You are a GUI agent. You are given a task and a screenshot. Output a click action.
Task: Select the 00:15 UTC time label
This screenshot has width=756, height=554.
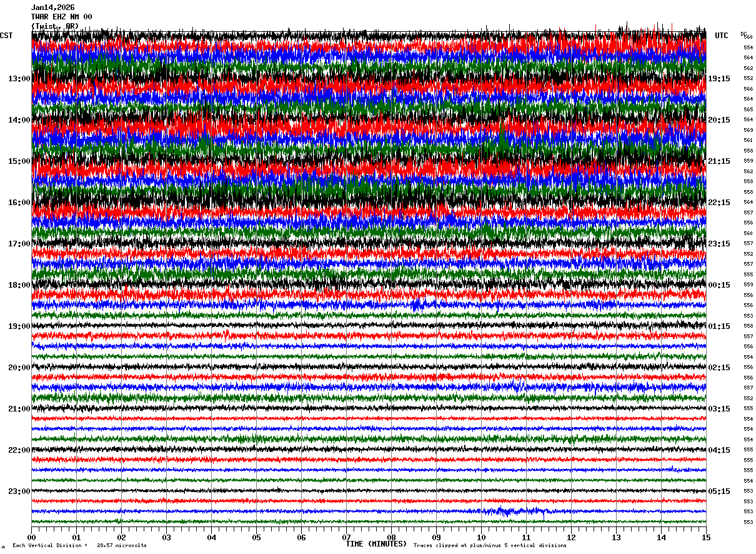tap(719, 285)
